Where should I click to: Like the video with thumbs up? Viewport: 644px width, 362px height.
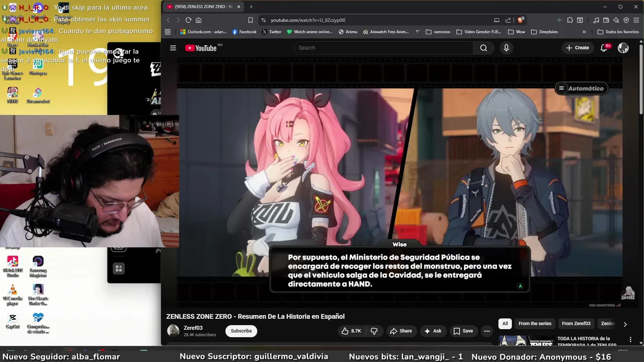(x=351, y=331)
